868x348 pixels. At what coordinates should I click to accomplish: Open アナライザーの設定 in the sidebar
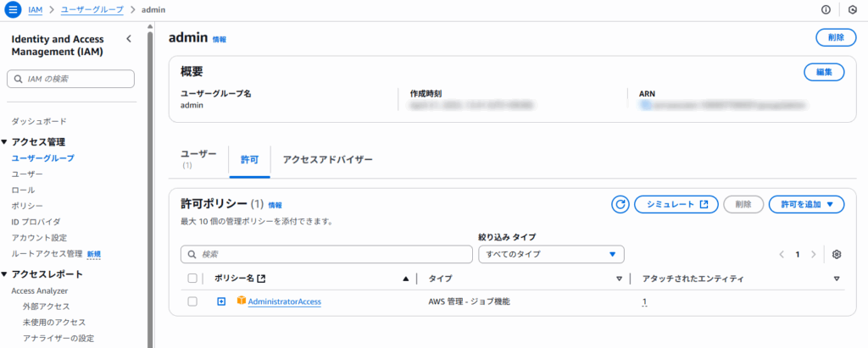pyautogui.click(x=58, y=338)
